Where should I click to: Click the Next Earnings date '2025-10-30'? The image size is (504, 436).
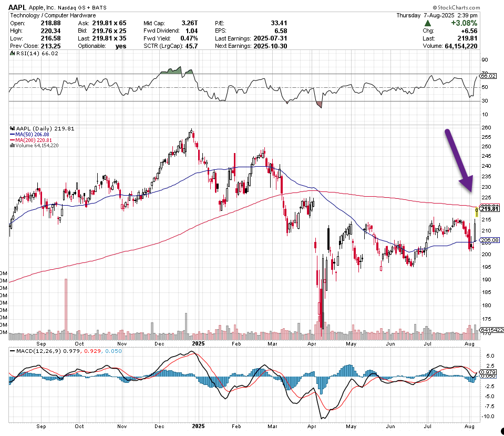point(270,46)
